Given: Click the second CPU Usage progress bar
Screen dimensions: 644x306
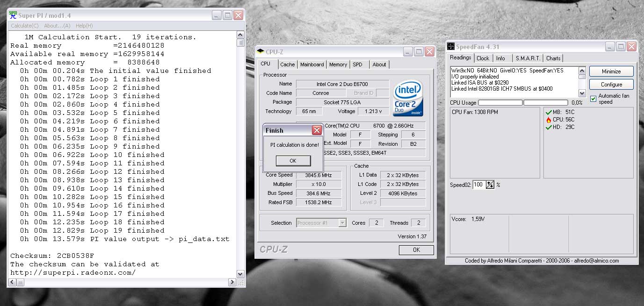Looking at the screenshot, I should [x=545, y=102].
